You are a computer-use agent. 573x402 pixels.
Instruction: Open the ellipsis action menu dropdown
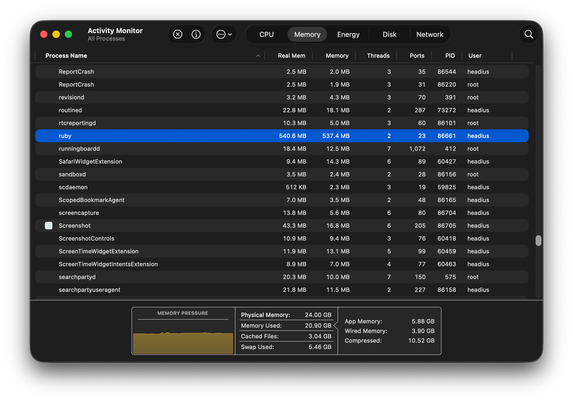(224, 34)
